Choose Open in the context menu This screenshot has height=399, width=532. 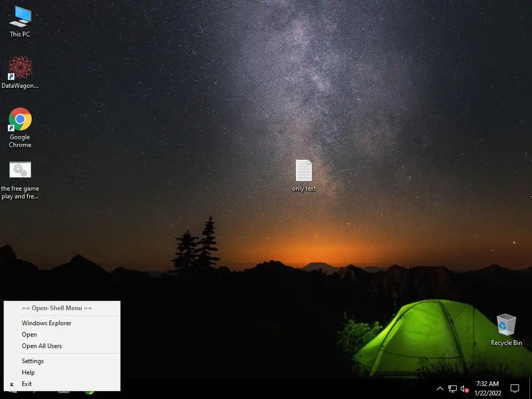[62, 335]
